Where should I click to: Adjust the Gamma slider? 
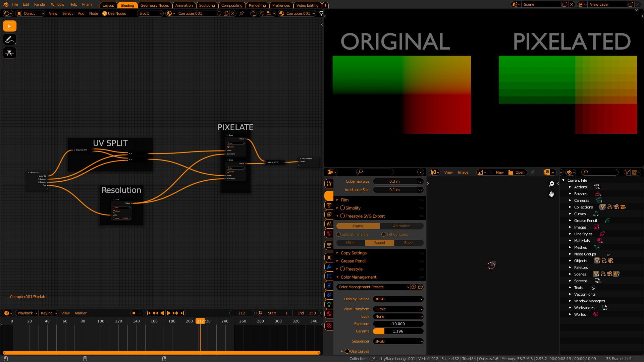(398, 331)
